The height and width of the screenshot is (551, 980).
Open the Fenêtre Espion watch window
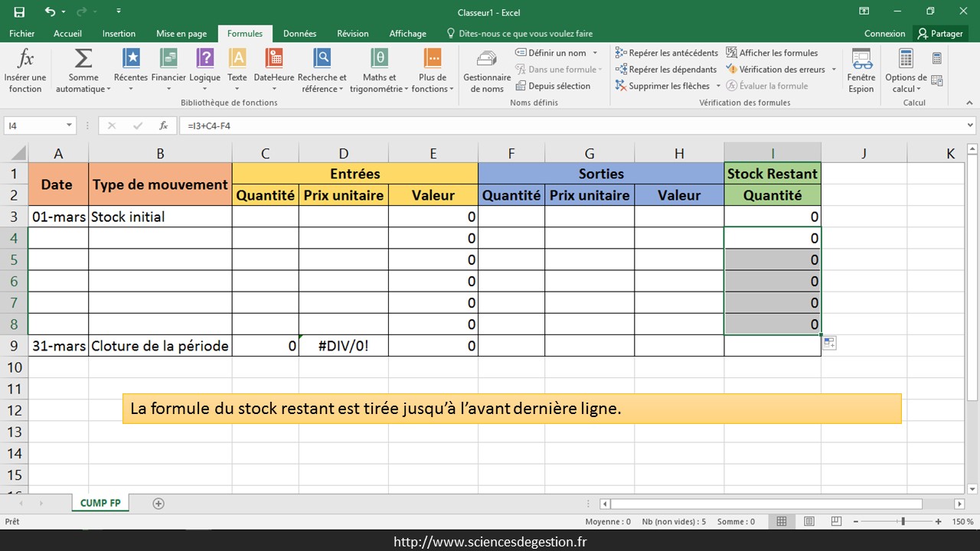[x=861, y=69]
